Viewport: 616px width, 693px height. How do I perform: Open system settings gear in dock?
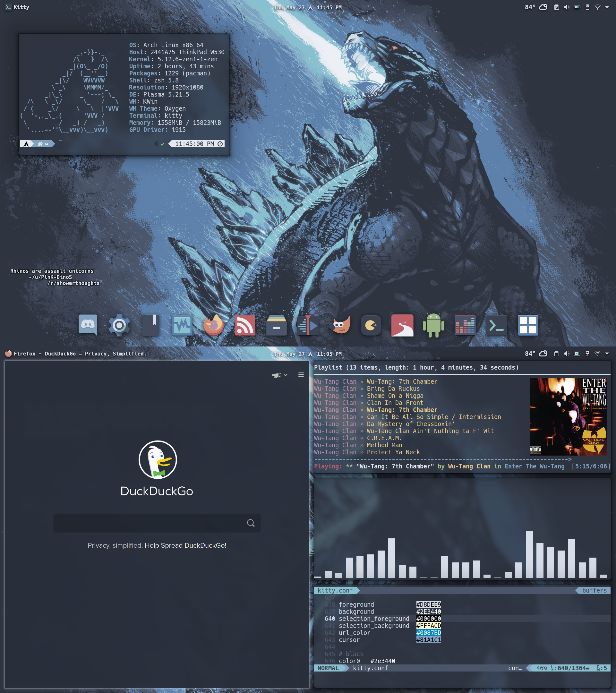click(119, 325)
